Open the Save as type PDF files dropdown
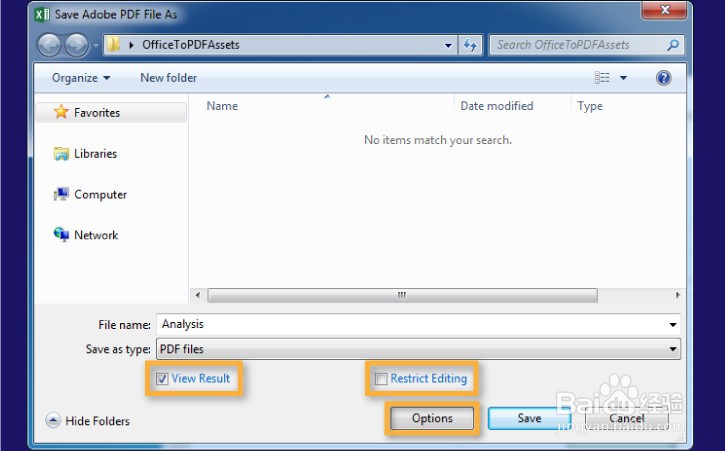The width and height of the screenshot is (725, 451). pos(418,349)
